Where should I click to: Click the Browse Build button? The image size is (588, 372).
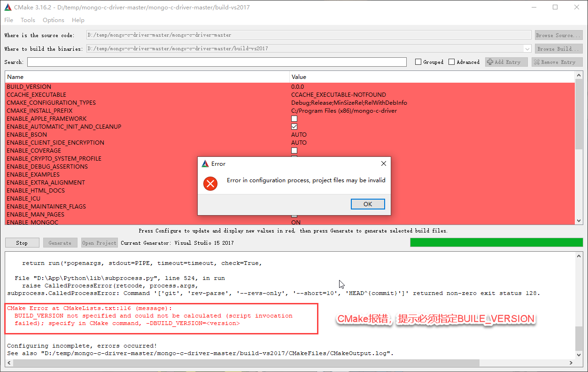558,49
